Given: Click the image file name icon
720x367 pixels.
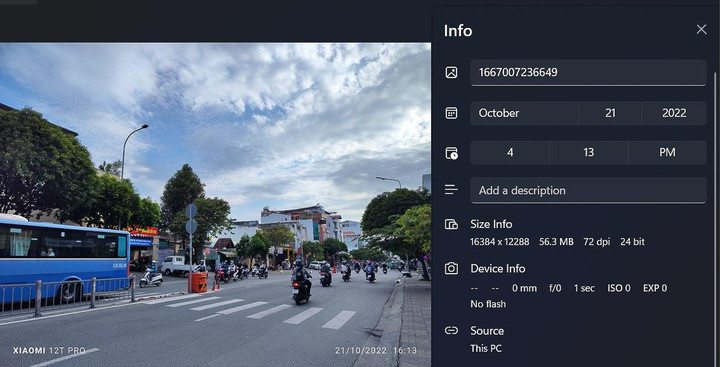Looking at the screenshot, I should [451, 73].
